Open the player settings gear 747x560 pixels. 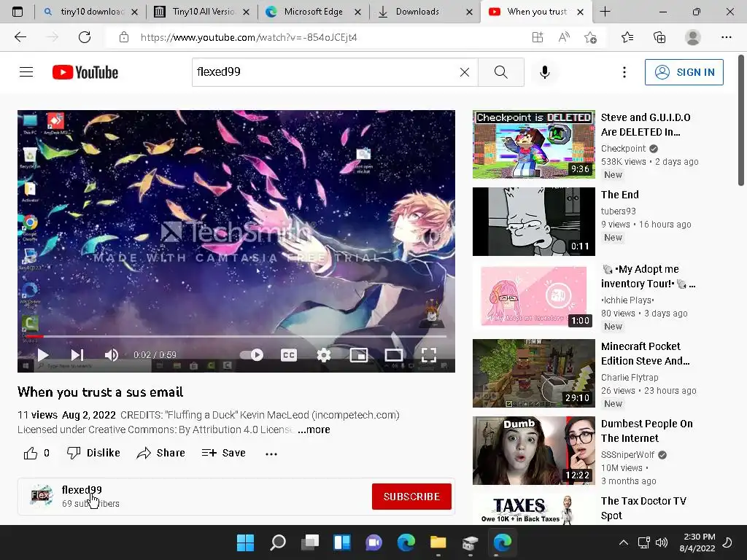tap(324, 355)
